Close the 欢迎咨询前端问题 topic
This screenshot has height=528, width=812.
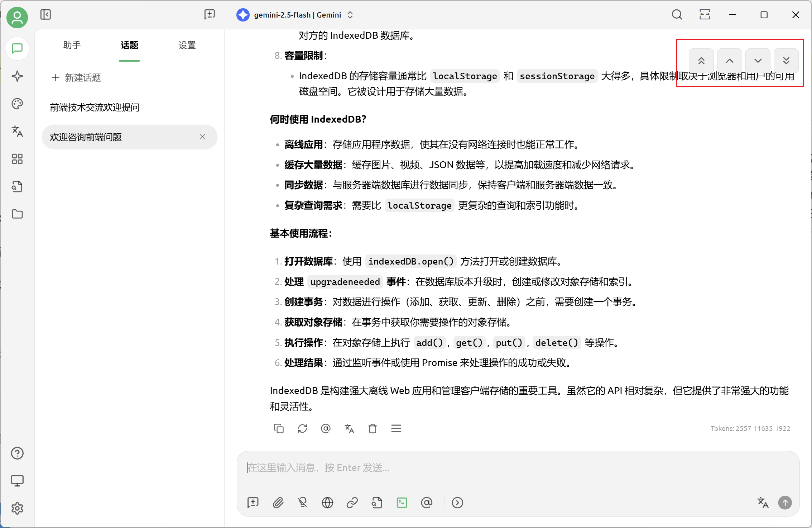(202, 137)
